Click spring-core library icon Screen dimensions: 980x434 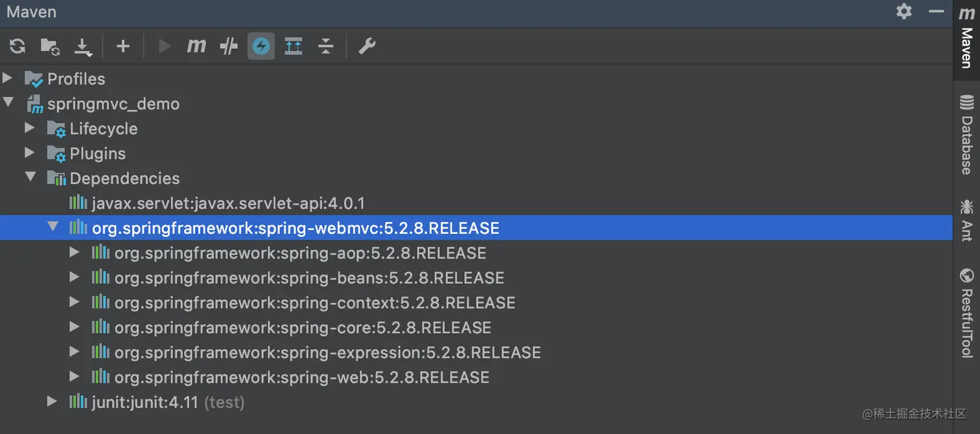coord(100,327)
